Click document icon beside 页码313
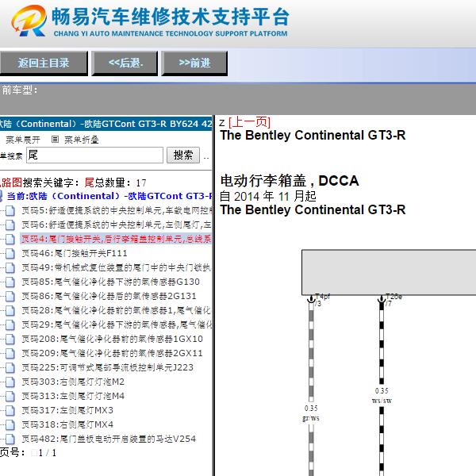Image resolution: width=476 pixels, height=476 pixels. pyautogui.click(x=10, y=396)
